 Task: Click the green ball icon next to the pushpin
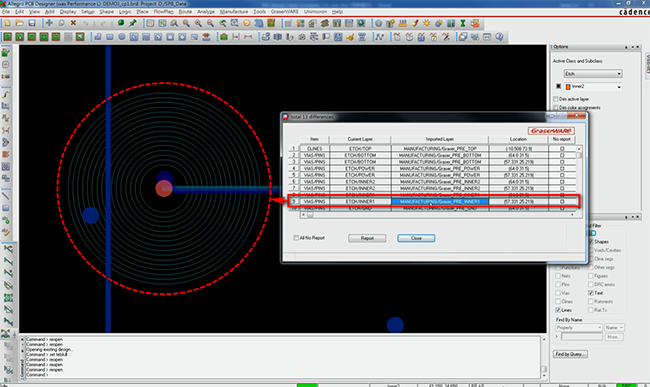(121, 23)
